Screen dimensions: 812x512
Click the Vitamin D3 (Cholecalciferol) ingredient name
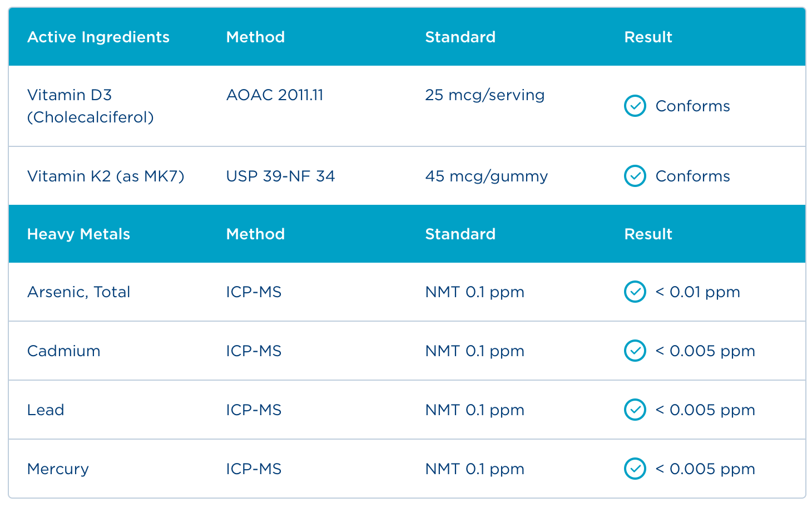click(90, 106)
